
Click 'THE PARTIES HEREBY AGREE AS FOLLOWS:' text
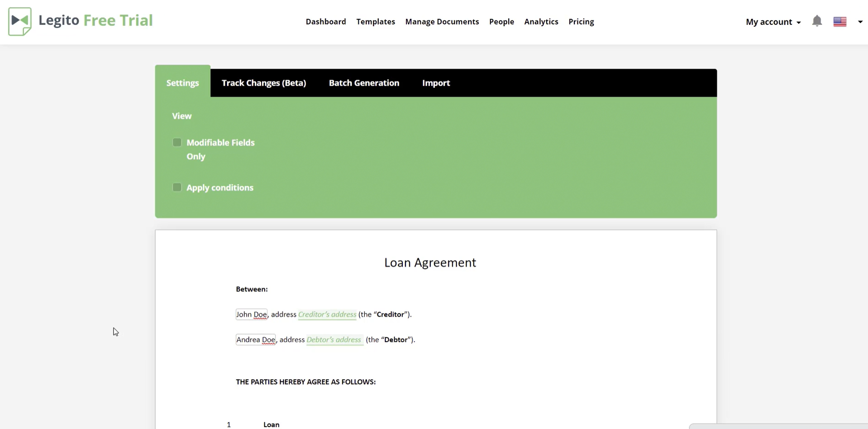point(306,382)
